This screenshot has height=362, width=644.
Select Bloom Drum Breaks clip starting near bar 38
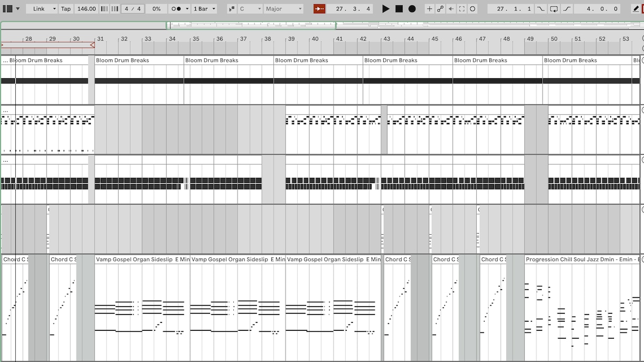coord(318,60)
